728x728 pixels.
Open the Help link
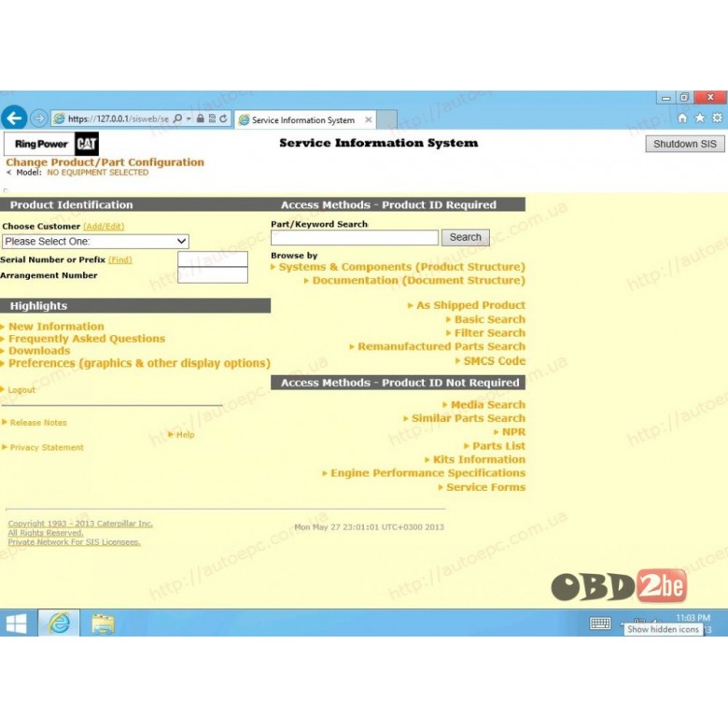coord(185,435)
